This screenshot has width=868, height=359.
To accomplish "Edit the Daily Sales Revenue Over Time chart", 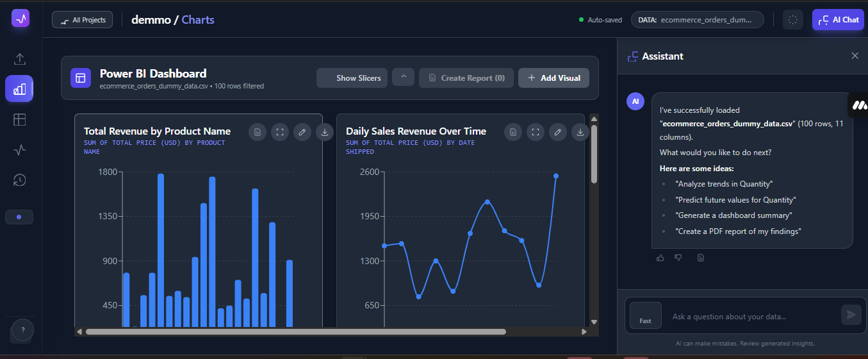I will (558, 132).
